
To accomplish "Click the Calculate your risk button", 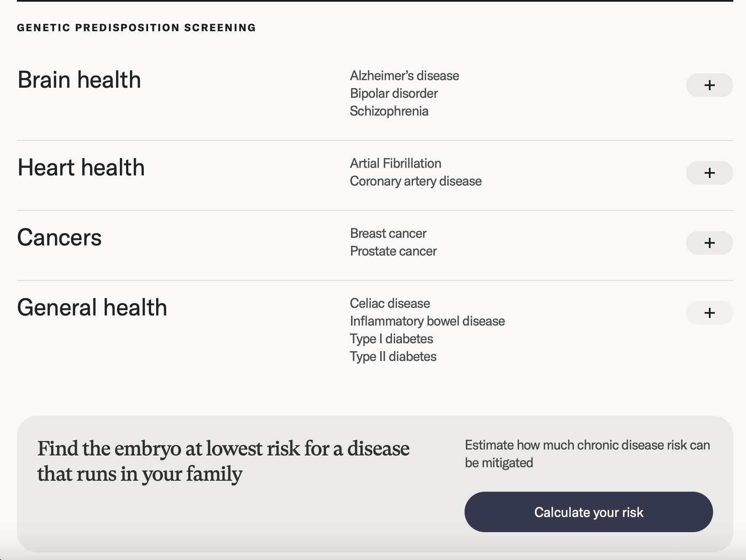I will (588, 512).
